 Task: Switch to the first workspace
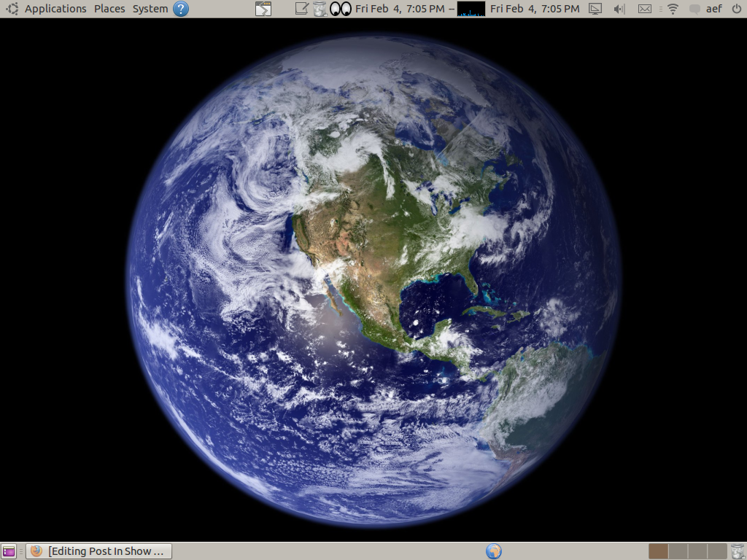tap(658, 551)
